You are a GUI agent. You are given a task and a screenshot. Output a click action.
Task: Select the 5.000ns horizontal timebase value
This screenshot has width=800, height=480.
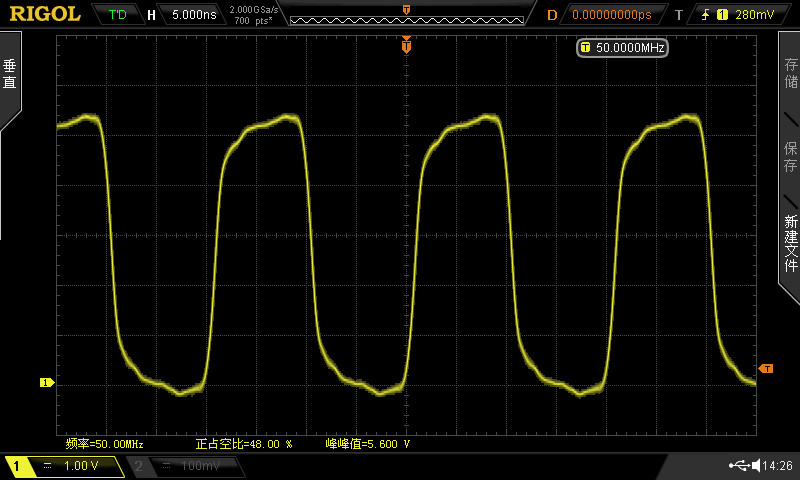pos(194,14)
